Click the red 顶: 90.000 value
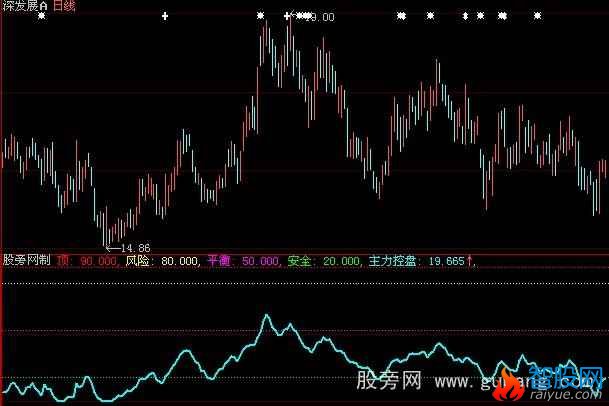The width and height of the screenshot is (609, 406). point(87,261)
